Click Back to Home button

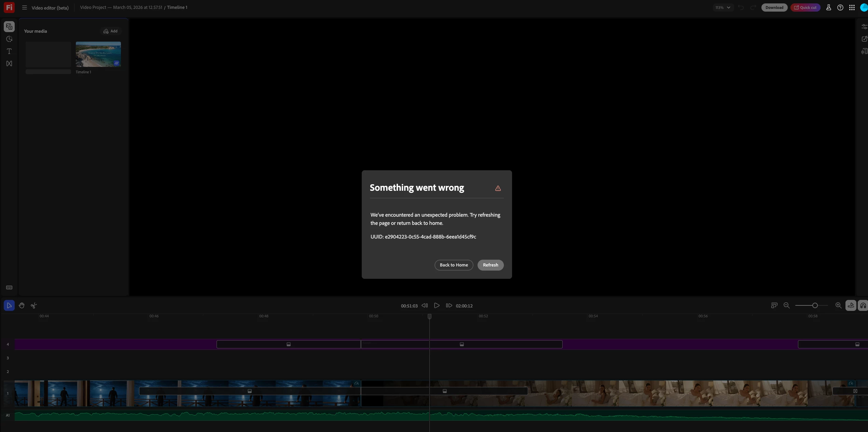tap(454, 265)
